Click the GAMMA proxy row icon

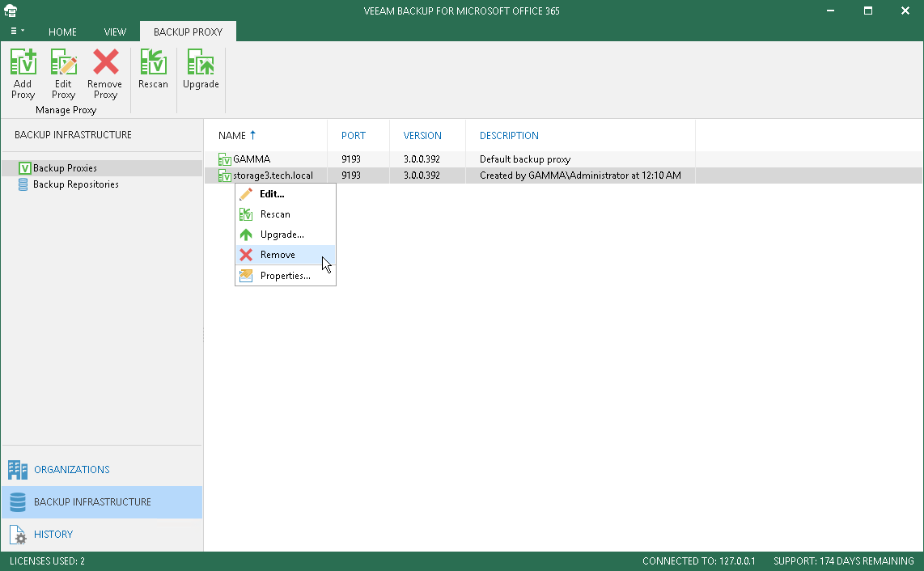[224, 159]
